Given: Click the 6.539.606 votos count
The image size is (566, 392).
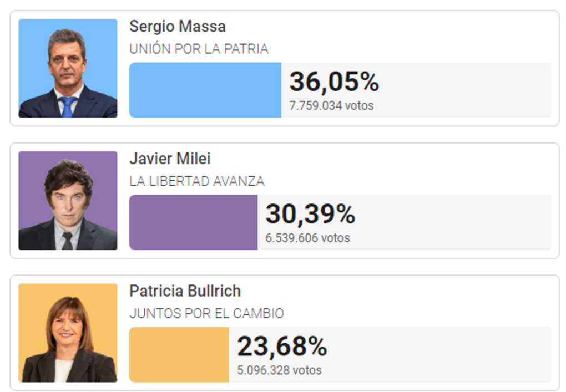Looking at the screenshot, I should pyautogui.click(x=308, y=238).
